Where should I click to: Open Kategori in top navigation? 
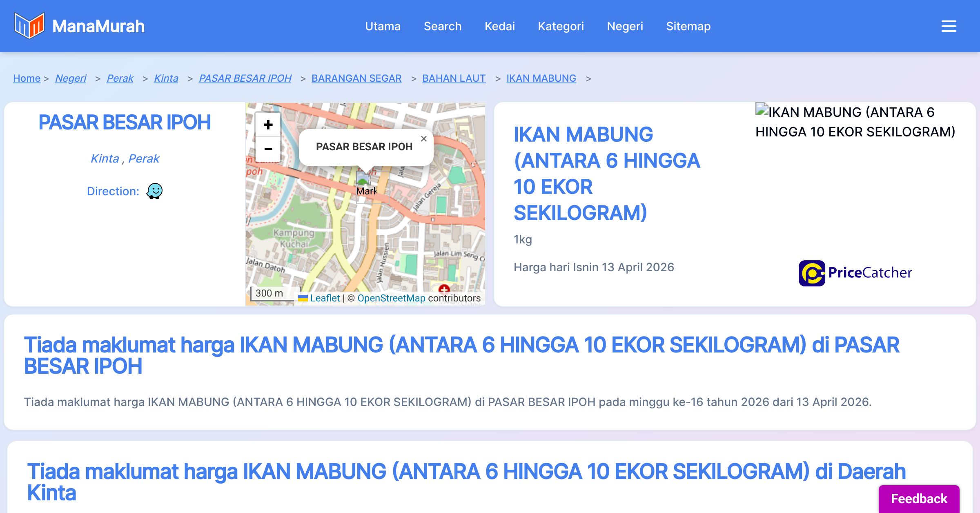(x=561, y=26)
